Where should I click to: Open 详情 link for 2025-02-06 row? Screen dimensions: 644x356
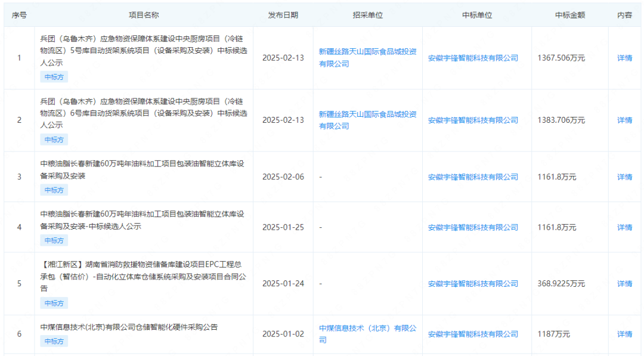[624, 177]
